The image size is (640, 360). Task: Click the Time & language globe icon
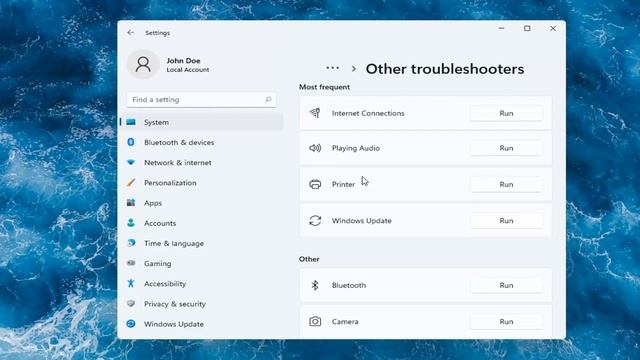pos(131,243)
